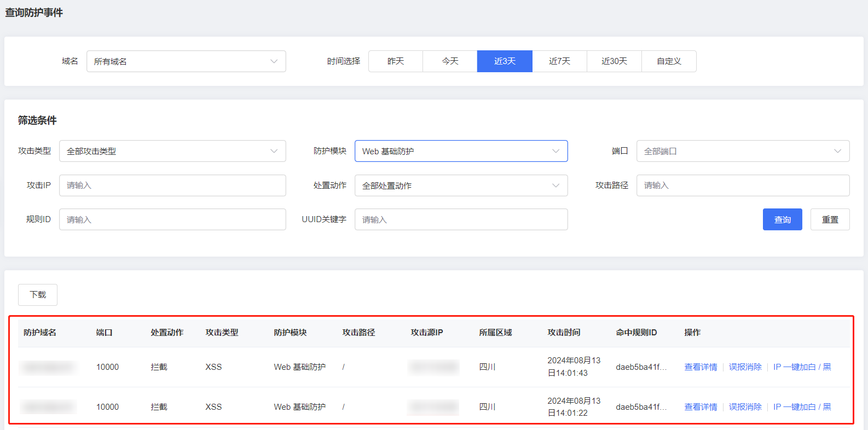Image resolution: width=868 pixels, height=430 pixels.
Task: Click the 重置 reset button
Action: (x=830, y=219)
